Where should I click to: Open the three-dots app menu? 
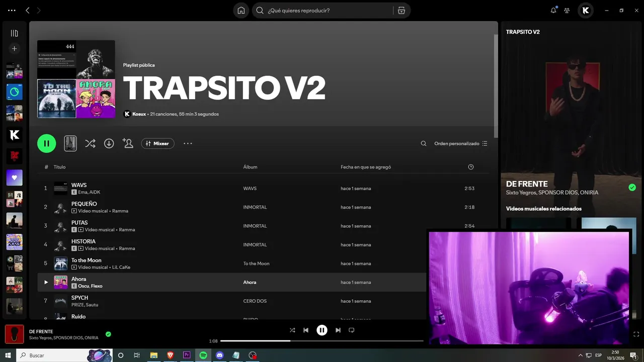(x=12, y=10)
